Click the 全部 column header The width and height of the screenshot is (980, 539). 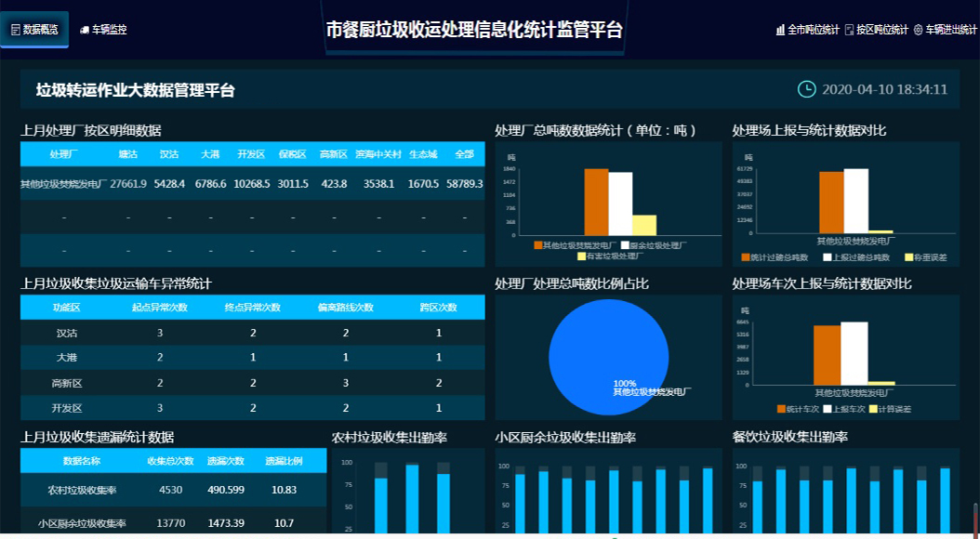pos(464,154)
